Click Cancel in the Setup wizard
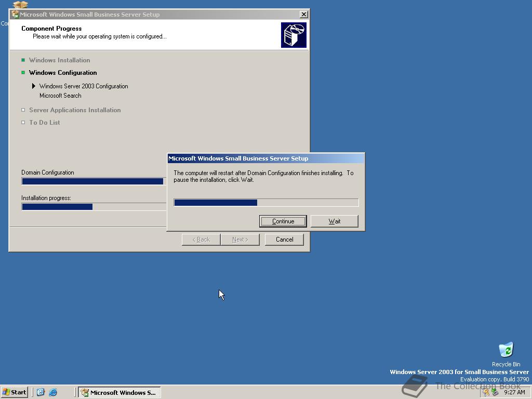 (284, 240)
